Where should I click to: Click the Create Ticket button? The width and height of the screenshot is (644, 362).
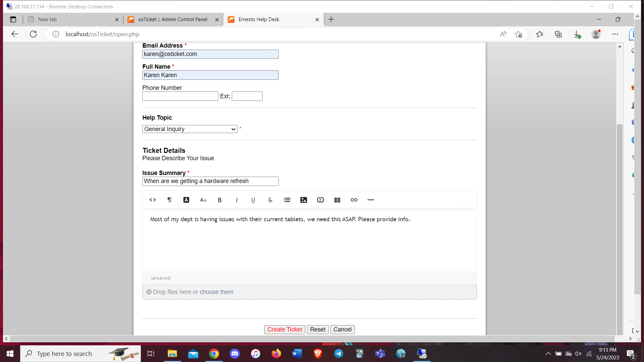[284, 329]
